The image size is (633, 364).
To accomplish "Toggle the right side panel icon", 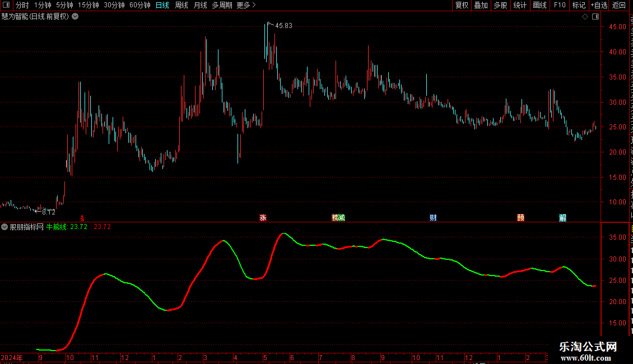I will click(x=595, y=17).
